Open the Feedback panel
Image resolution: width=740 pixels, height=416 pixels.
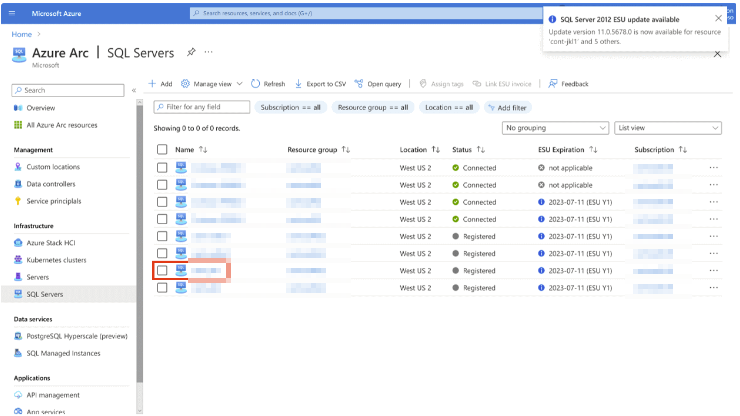(568, 84)
